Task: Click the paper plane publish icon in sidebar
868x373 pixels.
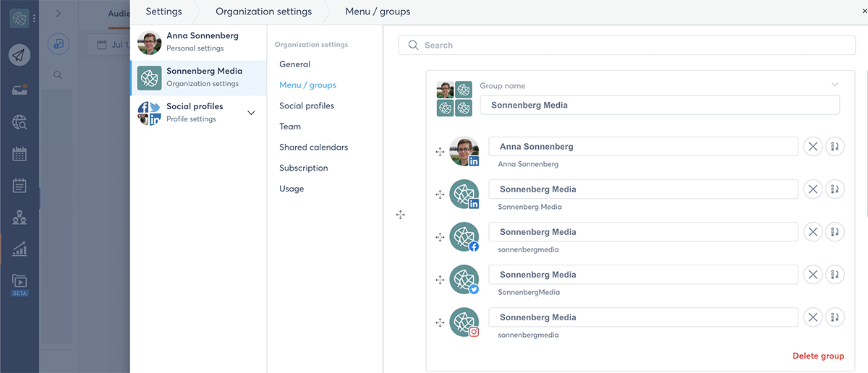Action: pyautogui.click(x=20, y=55)
